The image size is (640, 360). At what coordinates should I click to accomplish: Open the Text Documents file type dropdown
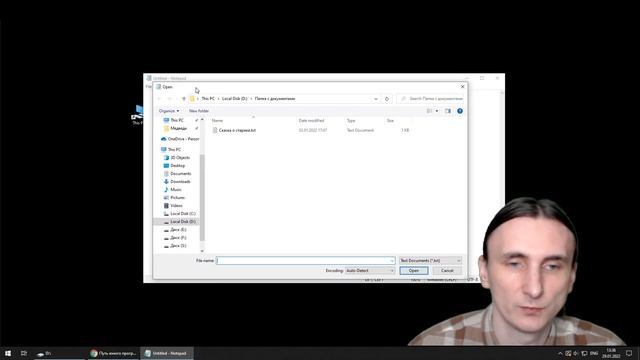coord(430,260)
